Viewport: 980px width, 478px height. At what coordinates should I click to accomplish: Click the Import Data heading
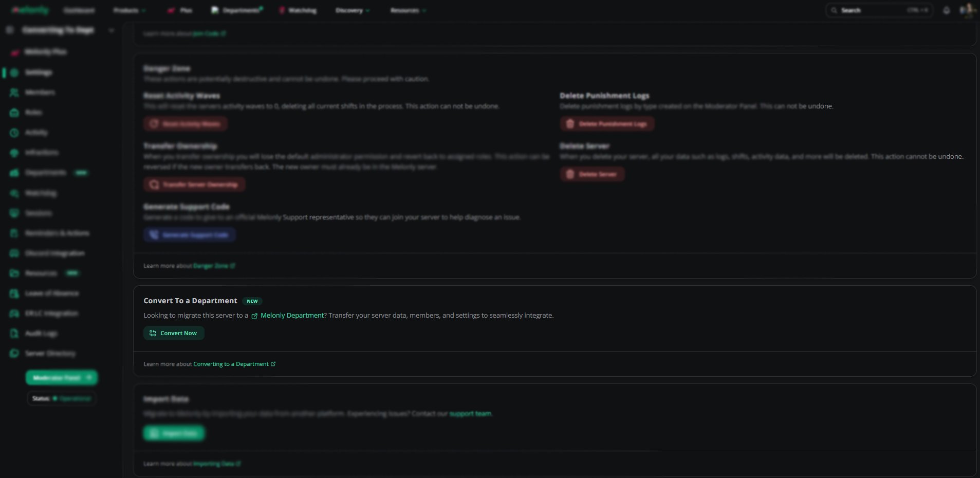(166, 399)
